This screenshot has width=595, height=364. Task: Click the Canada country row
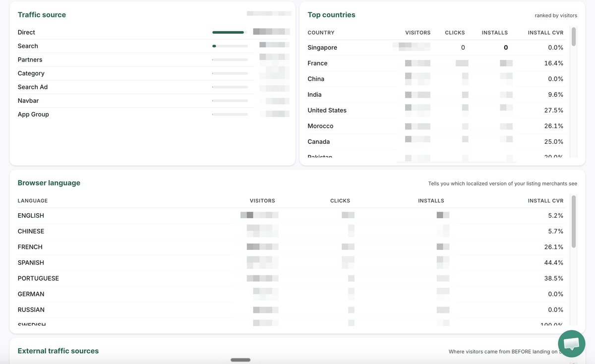(x=435, y=142)
